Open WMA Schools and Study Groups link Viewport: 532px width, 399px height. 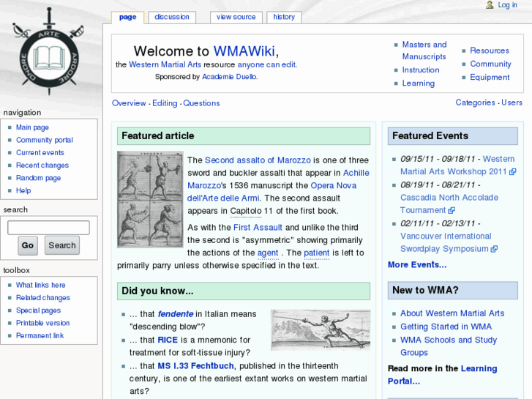pos(449,340)
